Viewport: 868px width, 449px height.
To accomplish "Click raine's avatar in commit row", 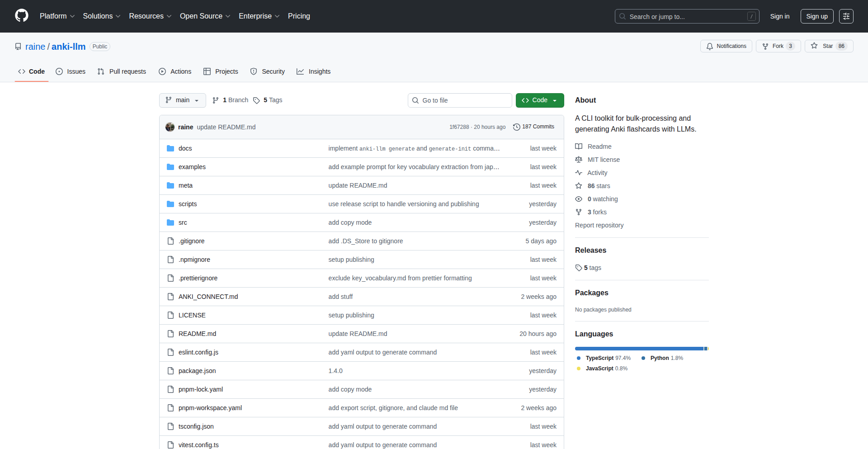I will tap(170, 127).
